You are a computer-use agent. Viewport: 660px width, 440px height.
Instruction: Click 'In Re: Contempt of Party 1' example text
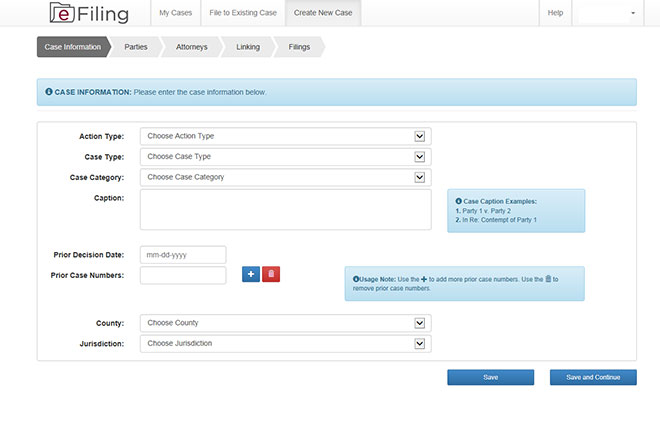coord(499,220)
